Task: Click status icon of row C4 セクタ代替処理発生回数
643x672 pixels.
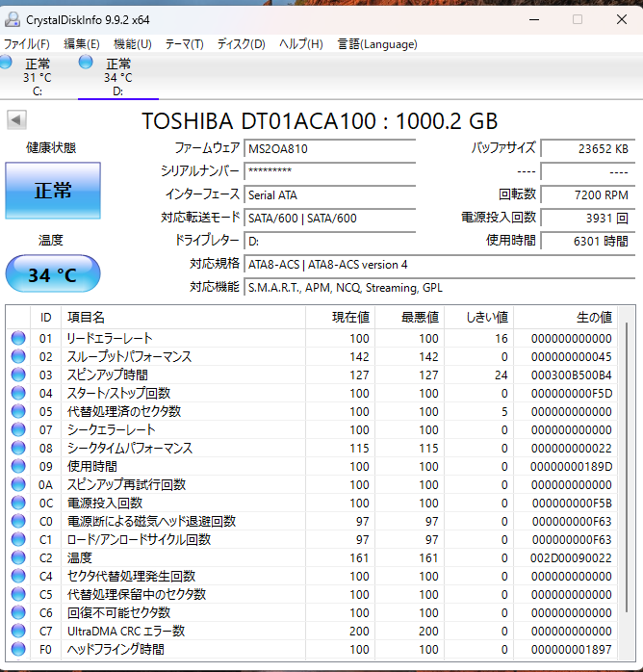Action: [x=18, y=576]
